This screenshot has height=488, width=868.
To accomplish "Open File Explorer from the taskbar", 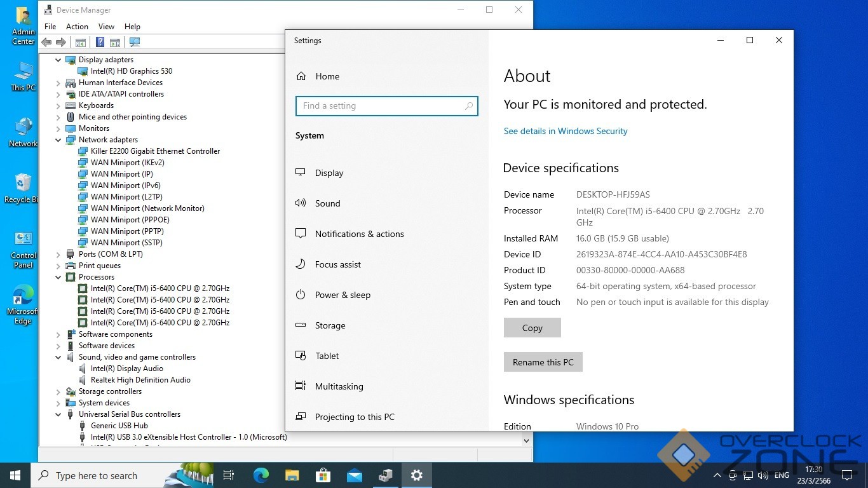I will point(292,475).
